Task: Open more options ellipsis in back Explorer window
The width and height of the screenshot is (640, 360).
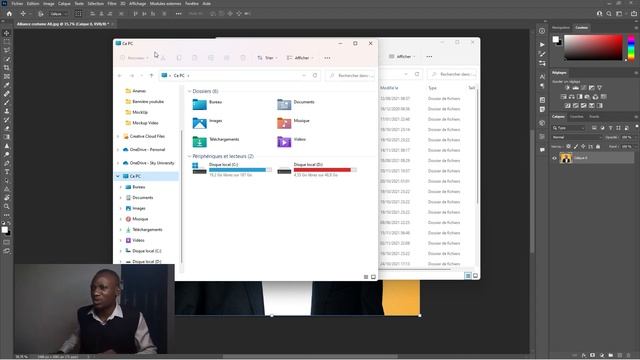Action: (429, 56)
